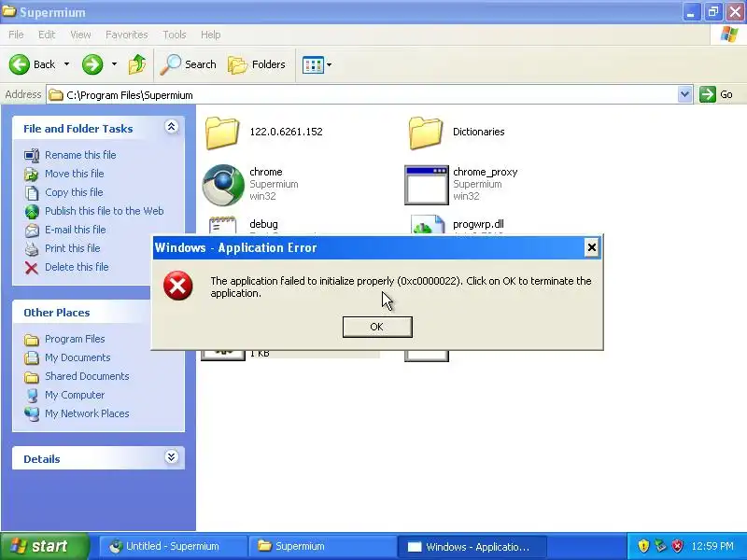
Task: Click Delete this file link
Action: (x=77, y=267)
